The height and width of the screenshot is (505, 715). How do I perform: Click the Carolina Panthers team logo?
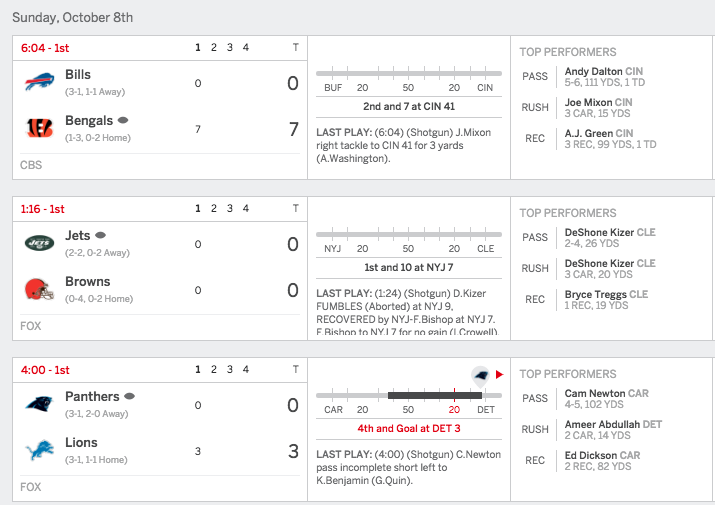[39, 404]
